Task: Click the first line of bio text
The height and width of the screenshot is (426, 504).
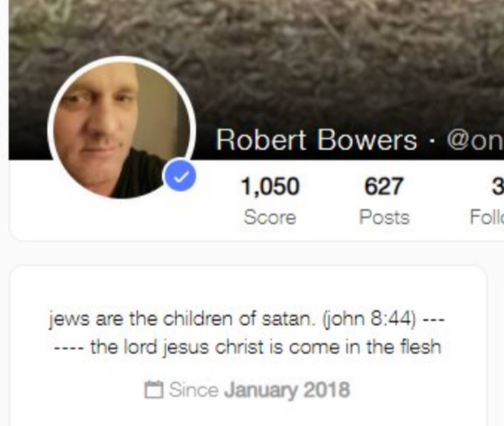Action: pos(247,319)
